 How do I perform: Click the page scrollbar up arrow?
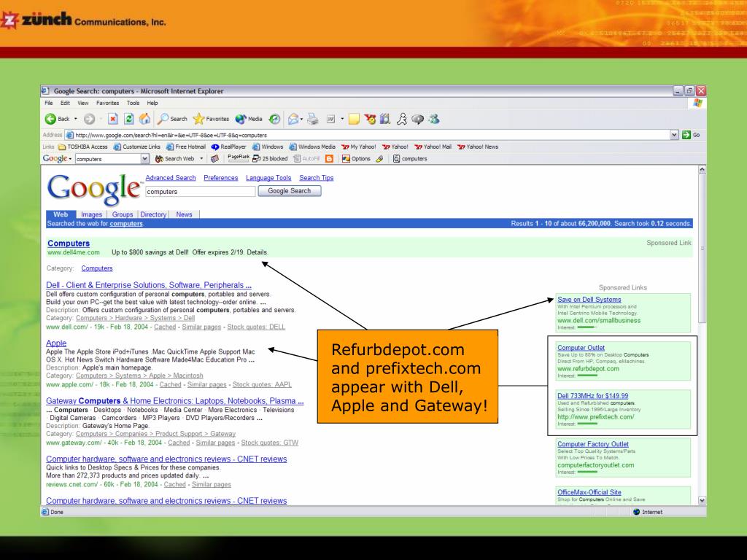click(x=702, y=170)
